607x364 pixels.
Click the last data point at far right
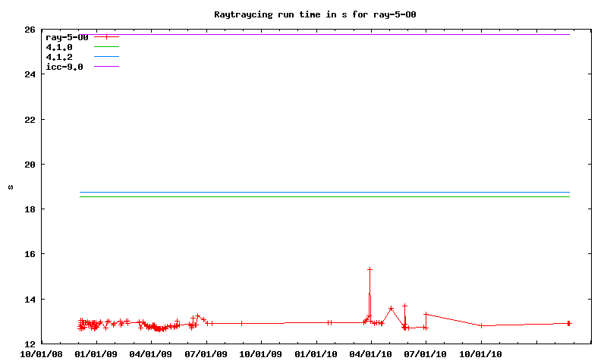click(568, 323)
